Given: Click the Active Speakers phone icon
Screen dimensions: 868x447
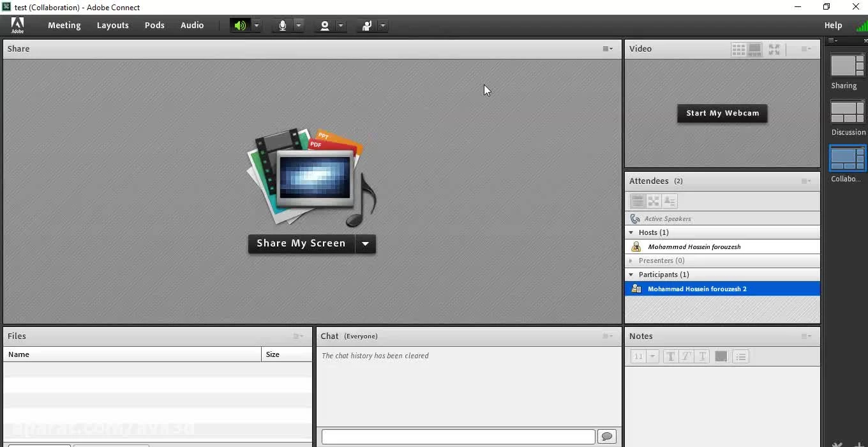Looking at the screenshot, I should [x=635, y=218].
